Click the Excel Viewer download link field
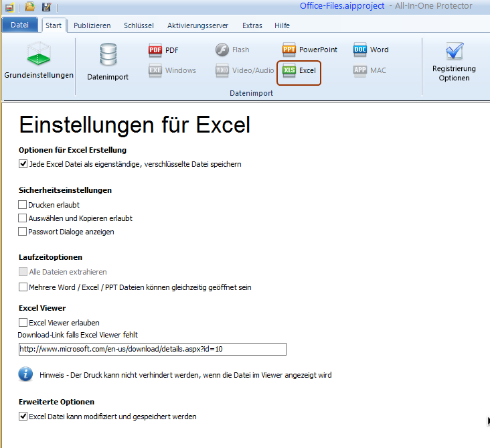The image size is (490, 448). click(153, 349)
